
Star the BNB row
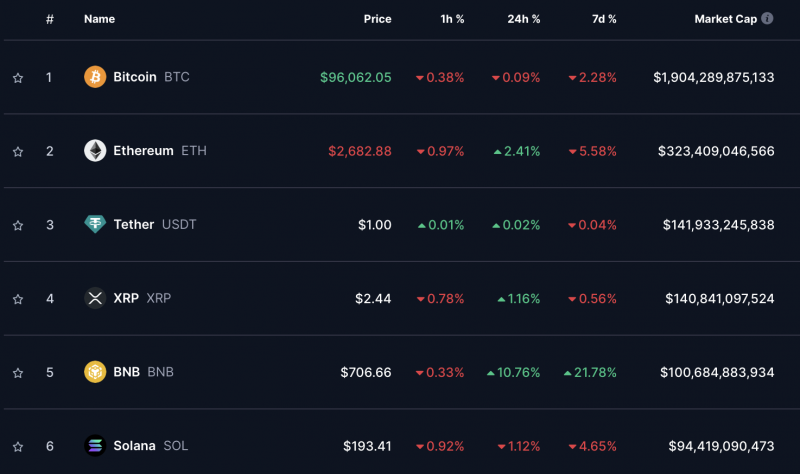click(x=18, y=373)
